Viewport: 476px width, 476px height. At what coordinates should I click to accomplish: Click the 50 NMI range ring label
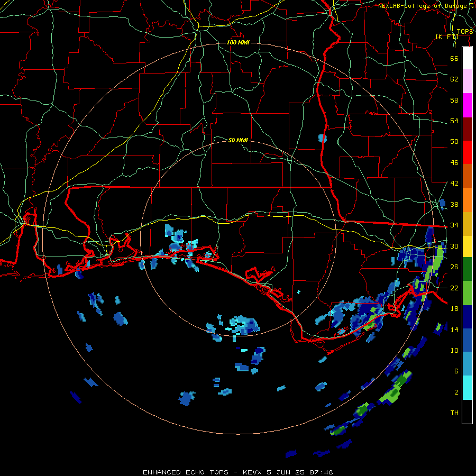click(238, 140)
